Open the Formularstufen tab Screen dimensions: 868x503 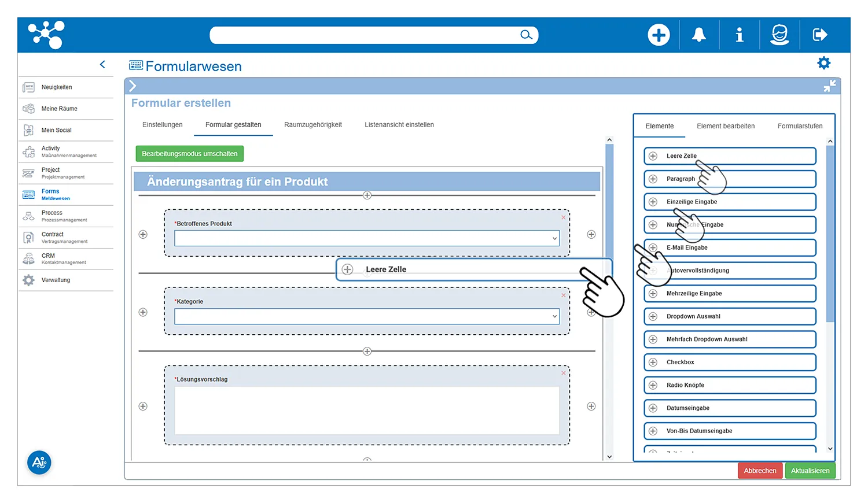coord(800,126)
